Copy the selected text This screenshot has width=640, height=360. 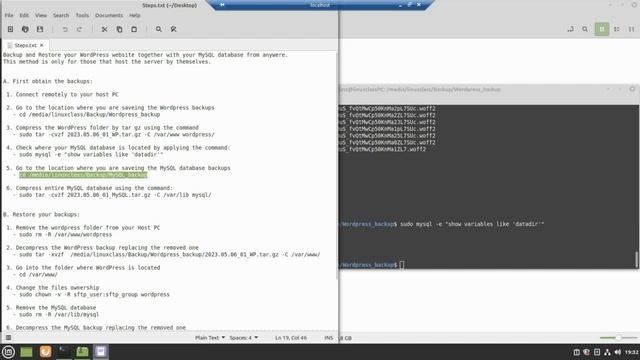click(119, 29)
